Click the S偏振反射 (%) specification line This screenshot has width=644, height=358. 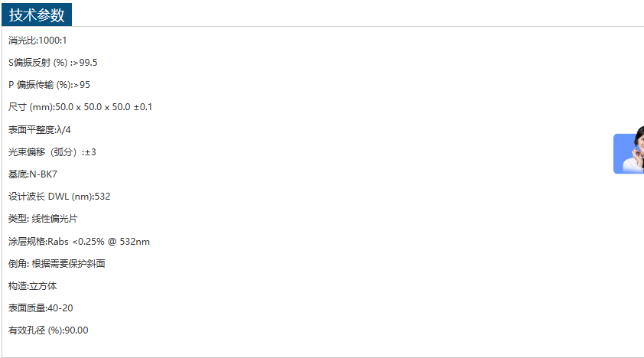pyautogui.click(x=53, y=63)
